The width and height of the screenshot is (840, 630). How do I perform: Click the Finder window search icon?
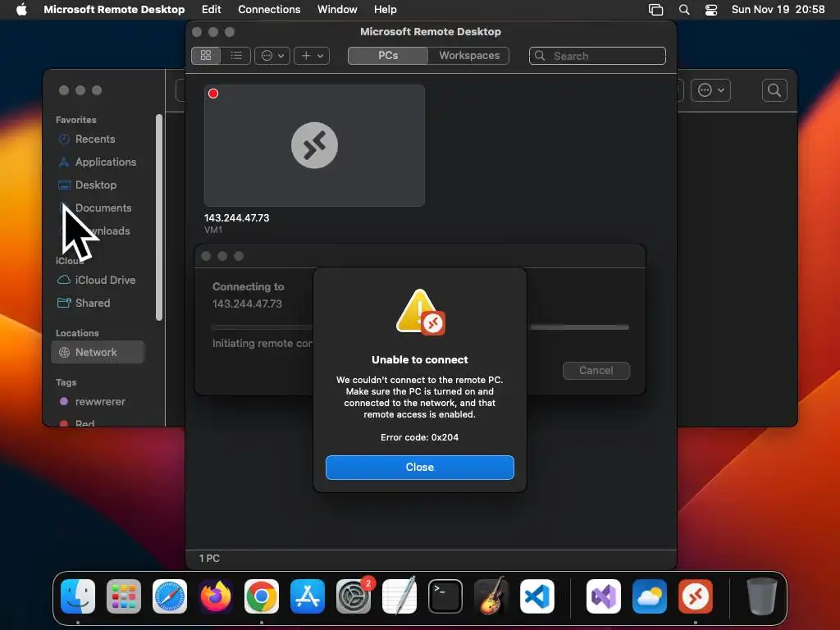774,90
